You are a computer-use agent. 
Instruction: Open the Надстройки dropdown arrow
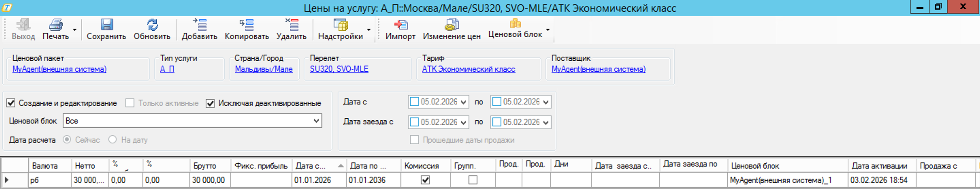369,30
